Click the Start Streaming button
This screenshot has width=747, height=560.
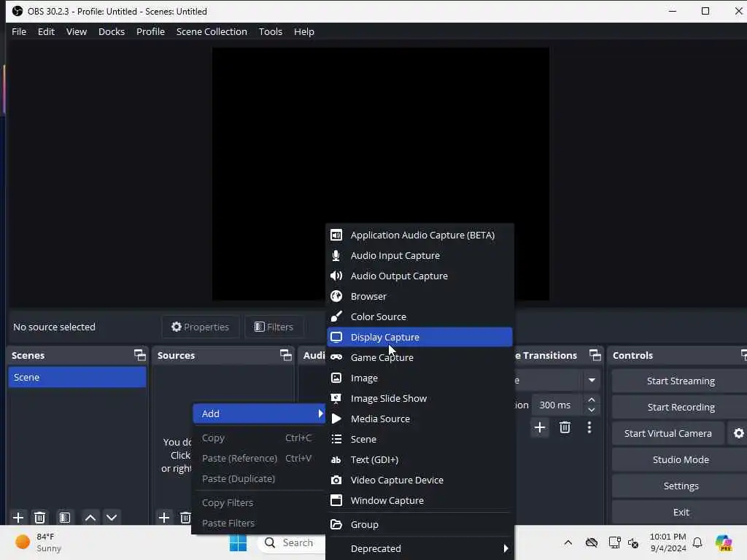coord(681,381)
